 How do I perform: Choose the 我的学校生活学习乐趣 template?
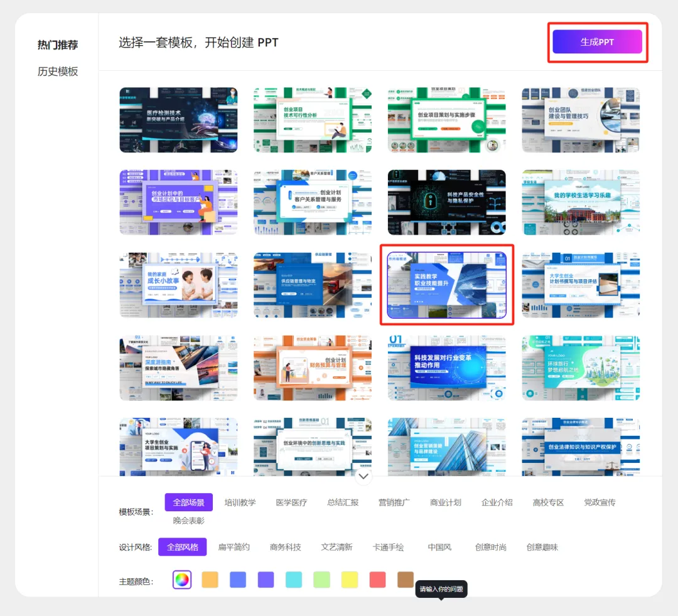coord(580,202)
